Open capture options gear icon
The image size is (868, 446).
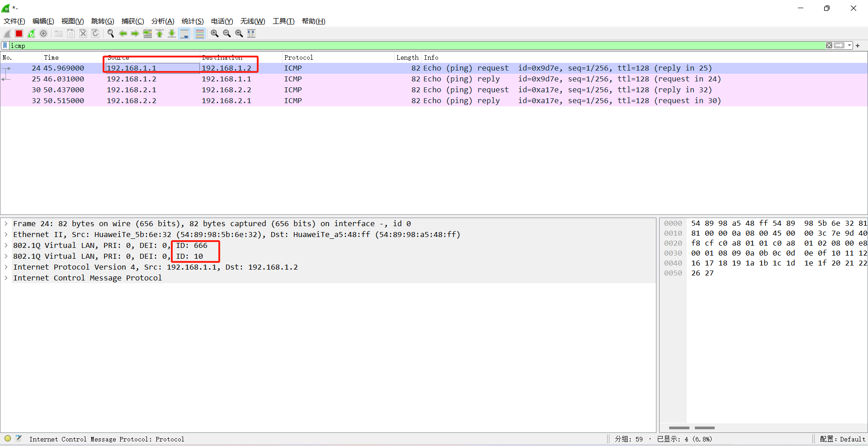pos(43,33)
